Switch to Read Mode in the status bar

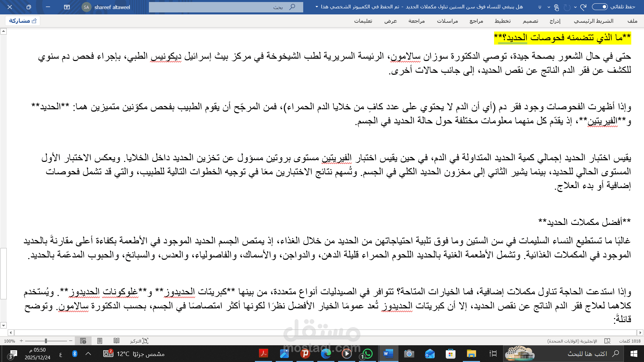(x=117, y=341)
